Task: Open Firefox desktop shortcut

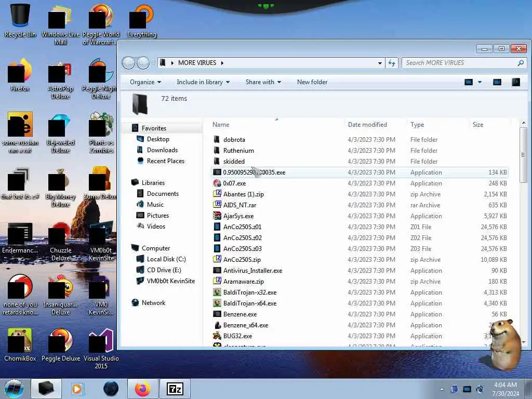Action: [20, 75]
